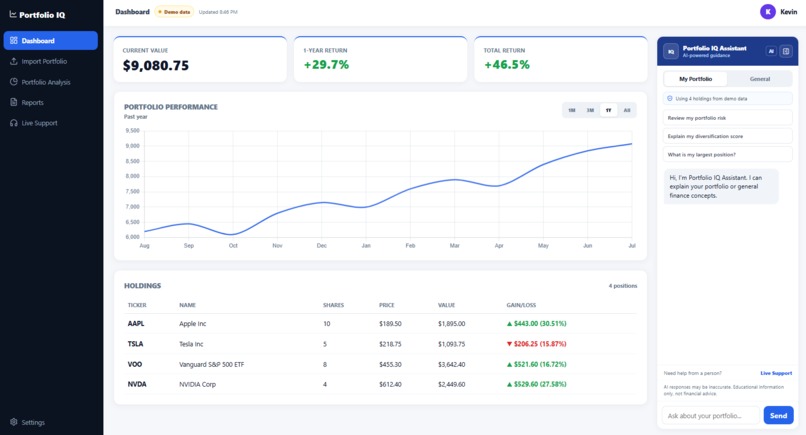Screen dimensions: 806x435
Task: Click the 'NVIDIA Corp' name cell
Action: coord(197,384)
